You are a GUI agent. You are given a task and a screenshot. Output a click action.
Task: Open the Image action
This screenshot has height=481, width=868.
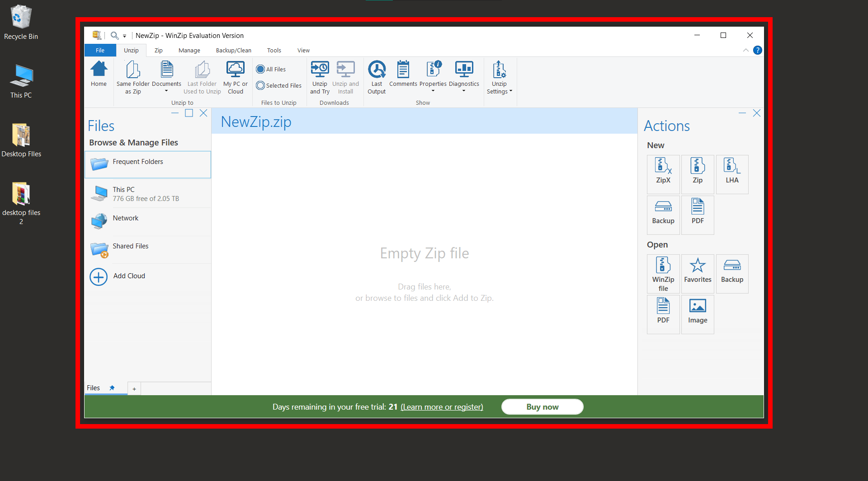click(697, 314)
